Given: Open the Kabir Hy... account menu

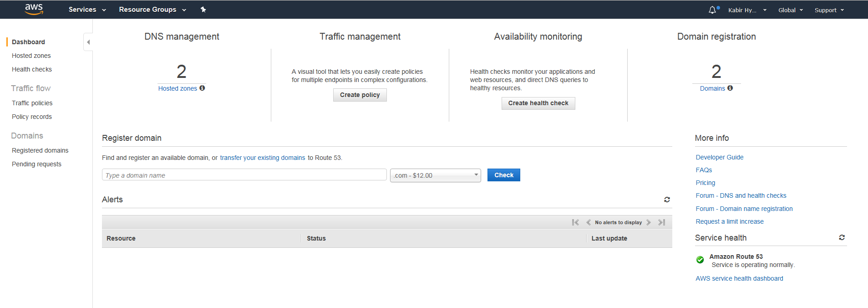Looking at the screenshot, I should coord(747,10).
